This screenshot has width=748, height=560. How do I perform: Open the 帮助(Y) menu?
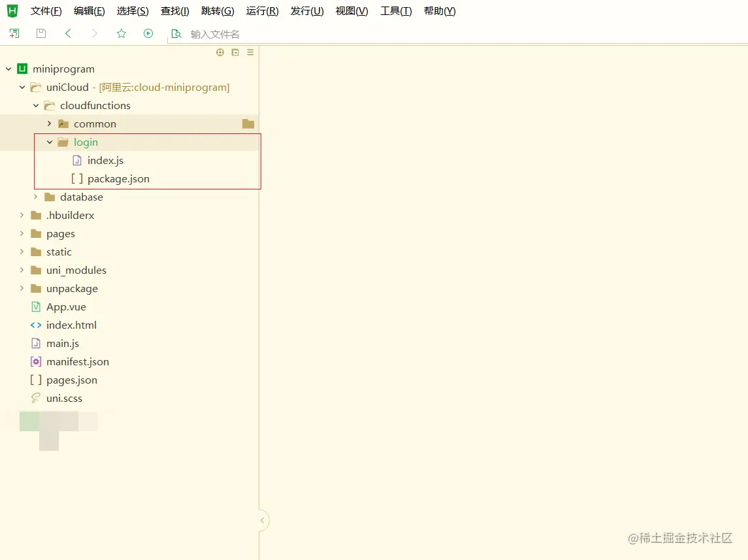coord(440,11)
